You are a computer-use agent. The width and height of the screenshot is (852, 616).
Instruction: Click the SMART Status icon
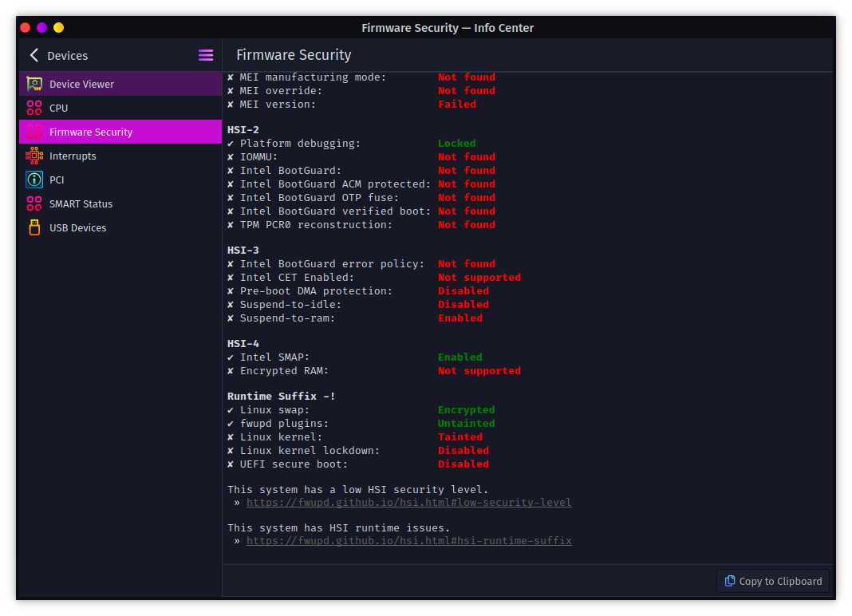(x=34, y=203)
